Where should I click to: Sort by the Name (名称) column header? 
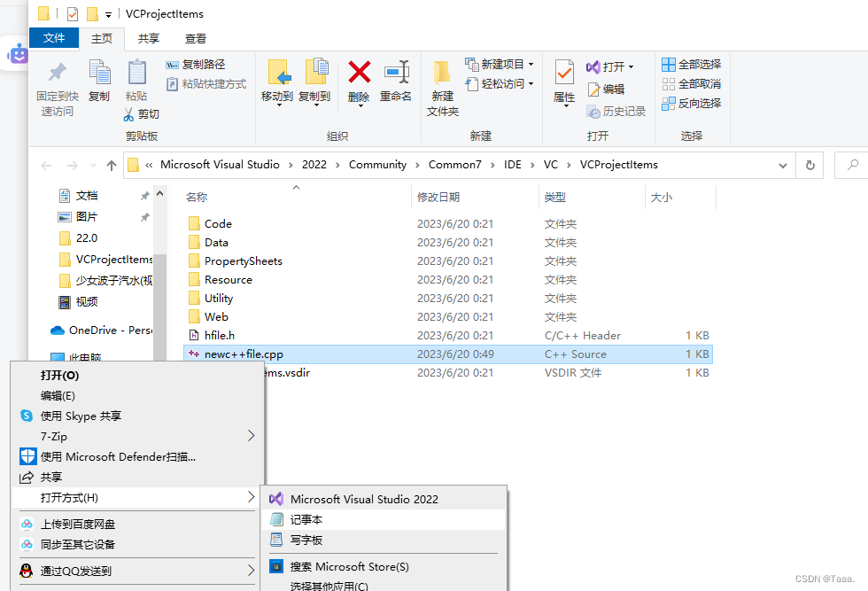pyautogui.click(x=197, y=198)
